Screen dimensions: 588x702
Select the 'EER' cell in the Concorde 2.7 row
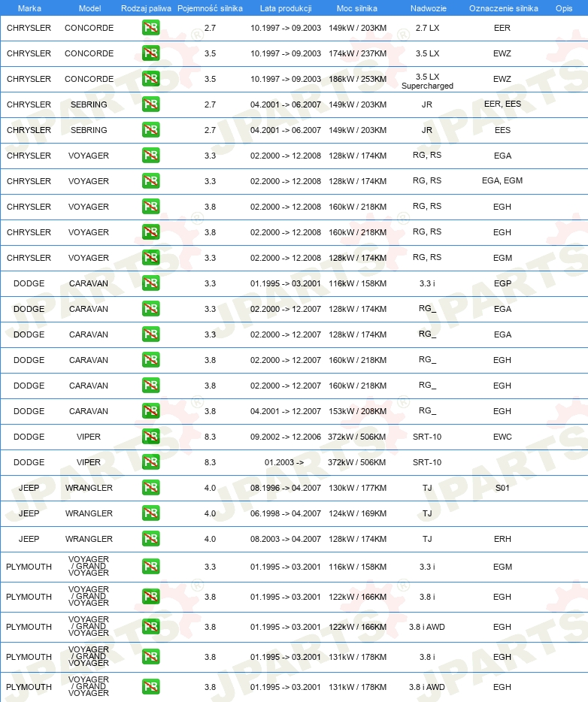point(502,28)
